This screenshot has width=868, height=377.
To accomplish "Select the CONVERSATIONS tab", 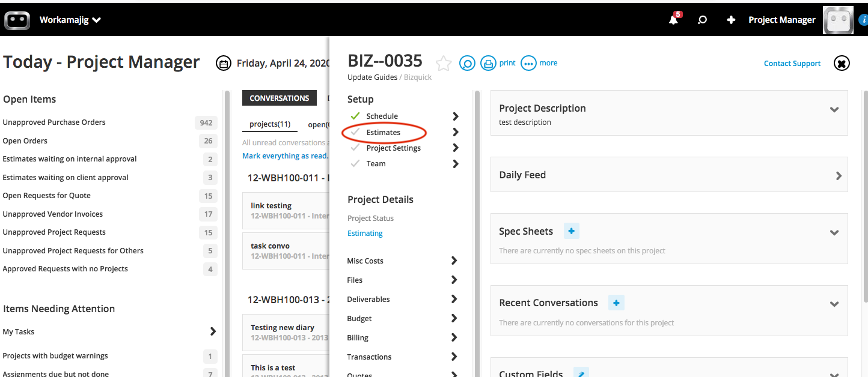I will click(x=280, y=98).
